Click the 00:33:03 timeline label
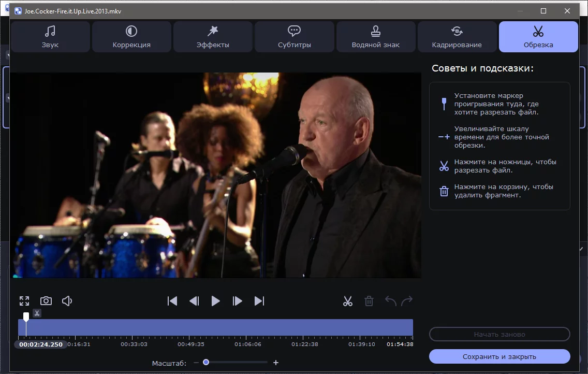This screenshot has width=588, height=374. (134, 344)
